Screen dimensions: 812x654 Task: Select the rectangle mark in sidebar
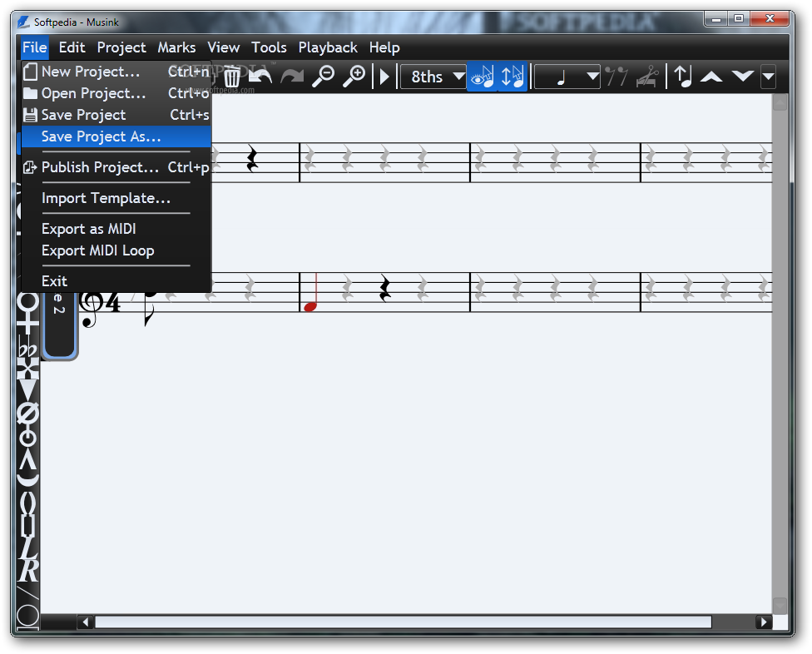point(28,527)
